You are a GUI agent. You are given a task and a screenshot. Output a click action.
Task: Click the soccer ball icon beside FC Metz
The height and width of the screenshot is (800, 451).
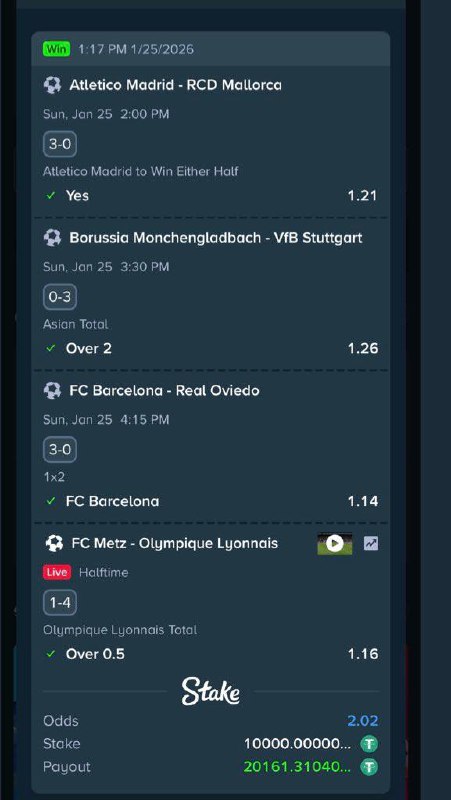click(54, 543)
